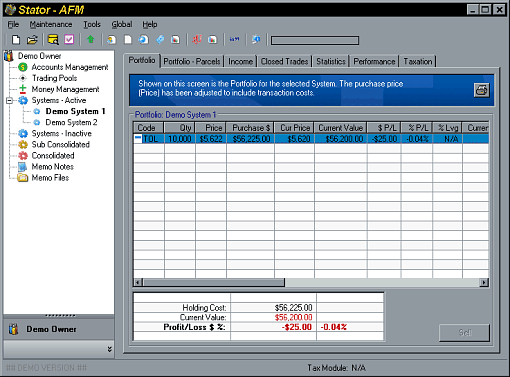Viewport: 510px width, 377px height.
Task: Click the toolbar icon right of the green arrow
Action: pyautogui.click(x=111, y=40)
